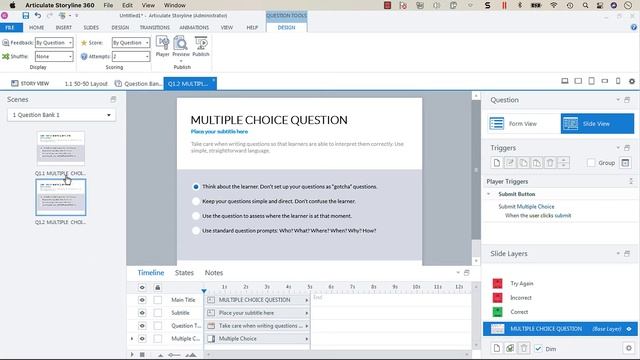Toggle base layer visibility eye icon
This screenshot has width=640, height=360.
click(629, 329)
